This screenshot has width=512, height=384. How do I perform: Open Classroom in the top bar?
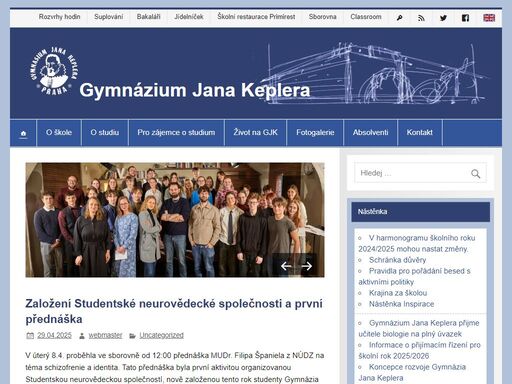(366, 17)
